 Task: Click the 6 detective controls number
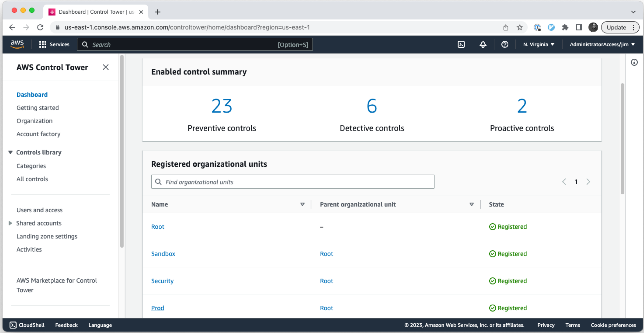click(x=372, y=106)
